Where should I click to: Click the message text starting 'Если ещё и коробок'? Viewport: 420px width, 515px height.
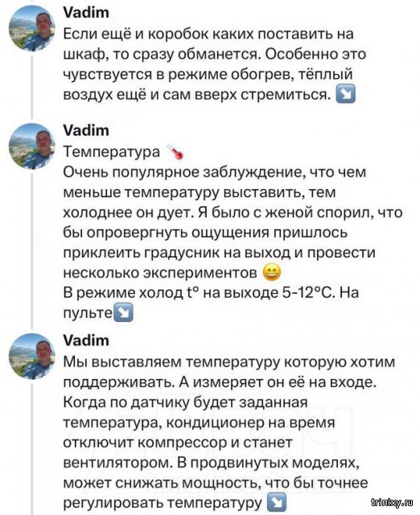tap(214, 64)
